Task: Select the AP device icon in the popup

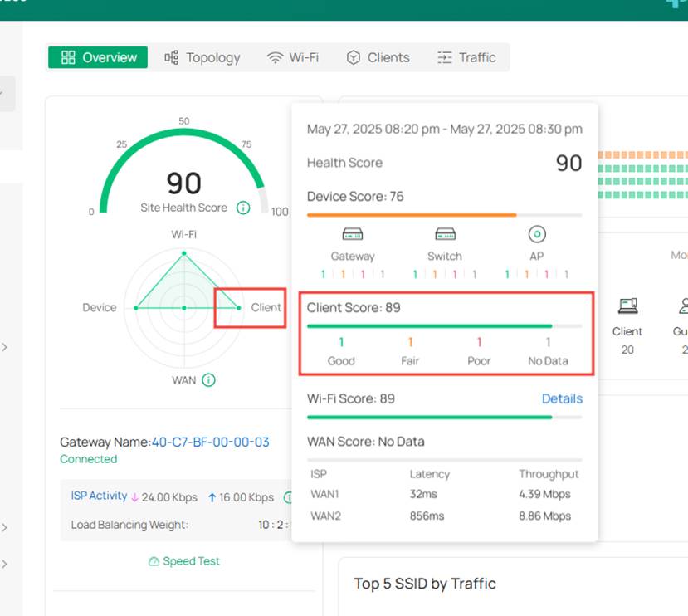Action: click(x=535, y=234)
